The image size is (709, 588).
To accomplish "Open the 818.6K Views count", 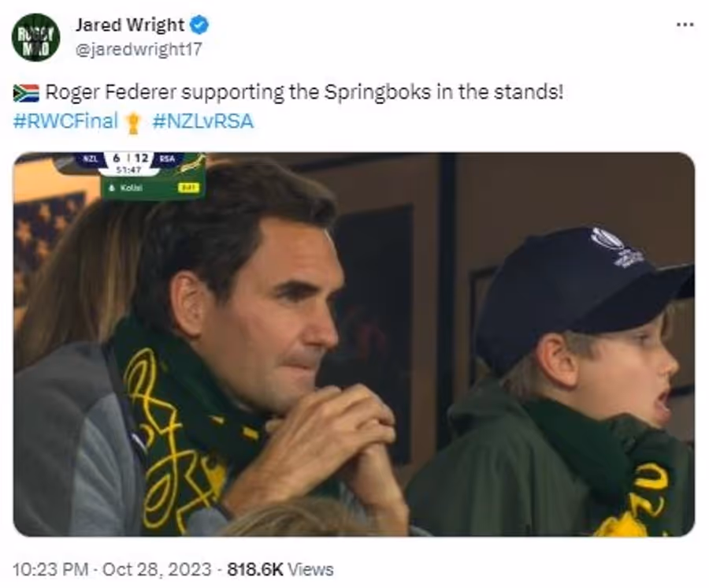I will [x=280, y=569].
